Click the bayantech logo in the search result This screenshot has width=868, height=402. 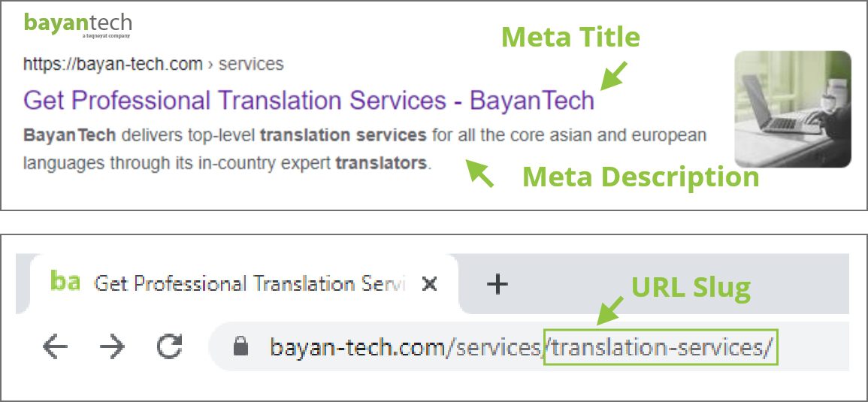[x=77, y=25]
